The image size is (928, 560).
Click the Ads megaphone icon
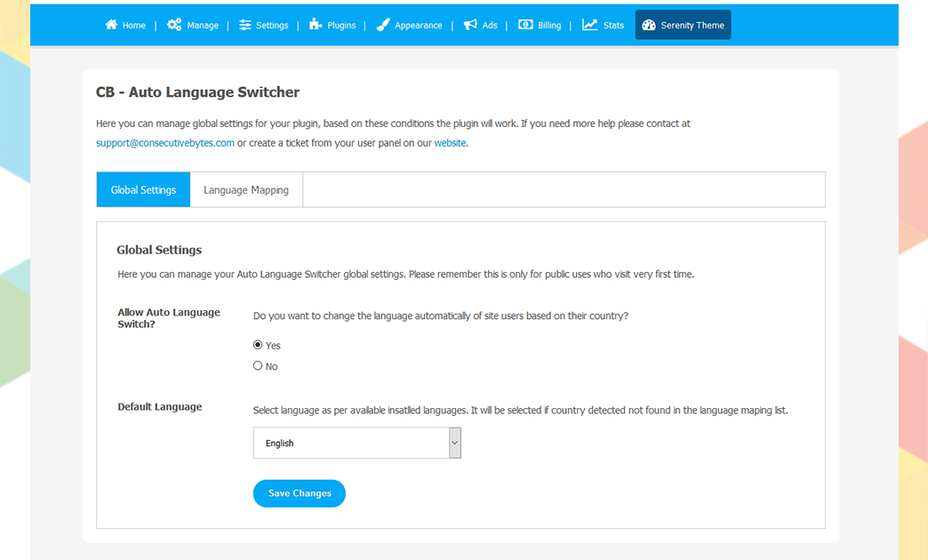(470, 25)
